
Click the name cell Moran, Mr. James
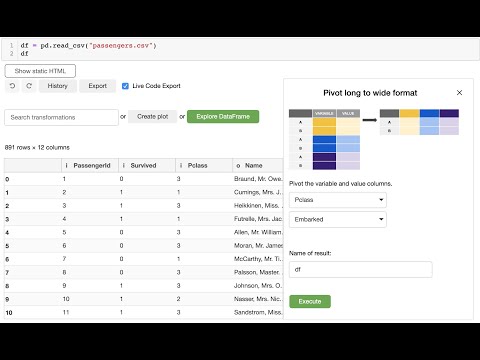(258, 246)
